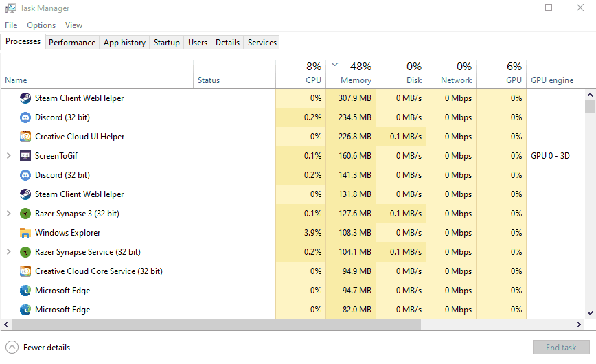Expand the Razer Synapse 3 process group

click(9, 214)
